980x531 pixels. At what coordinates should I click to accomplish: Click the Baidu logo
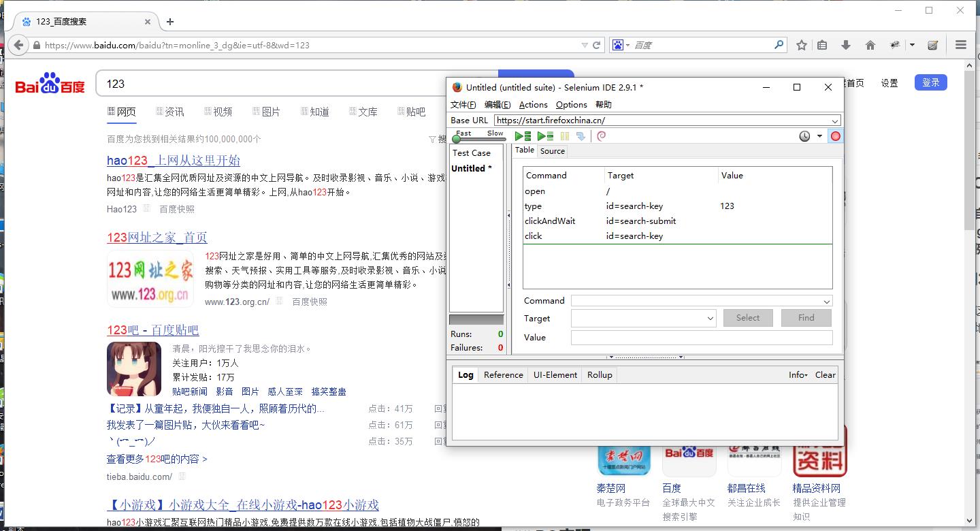pos(50,83)
